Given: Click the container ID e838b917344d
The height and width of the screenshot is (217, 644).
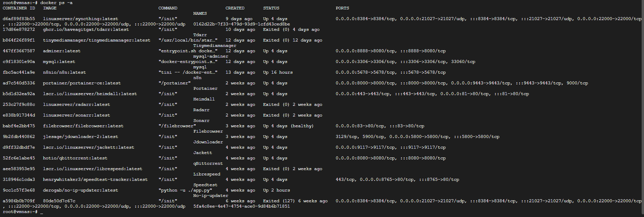Looking at the screenshot, I should (19, 115).
